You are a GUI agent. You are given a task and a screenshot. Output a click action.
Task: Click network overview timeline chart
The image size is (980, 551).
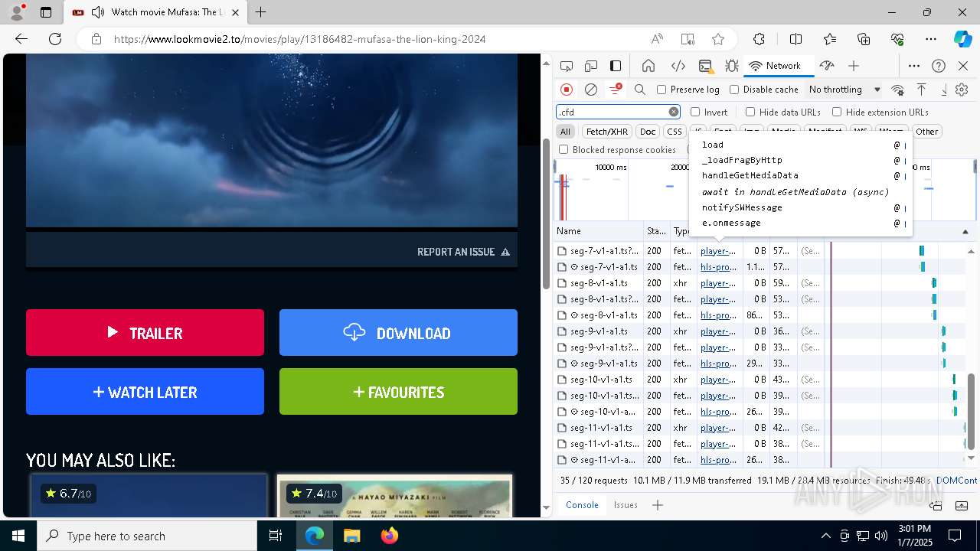tap(764, 190)
